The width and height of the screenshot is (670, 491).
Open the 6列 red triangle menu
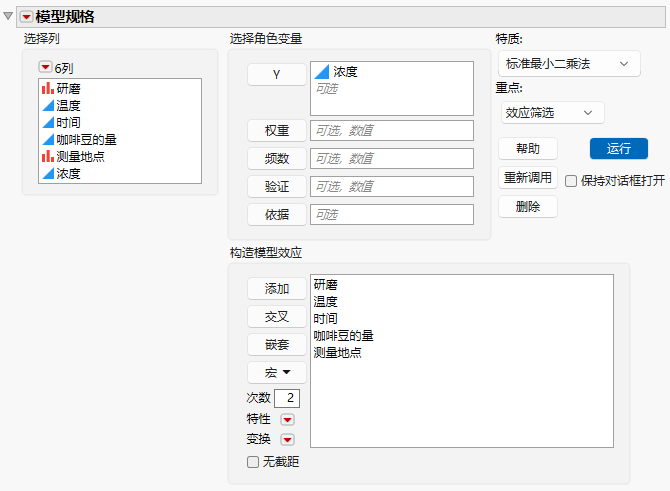pos(45,67)
